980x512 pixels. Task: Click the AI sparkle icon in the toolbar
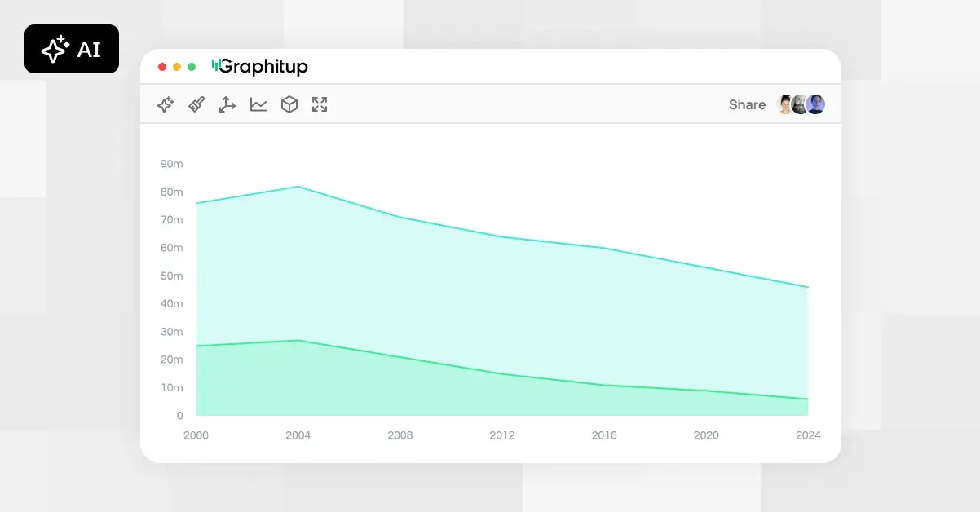tap(166, 104)
